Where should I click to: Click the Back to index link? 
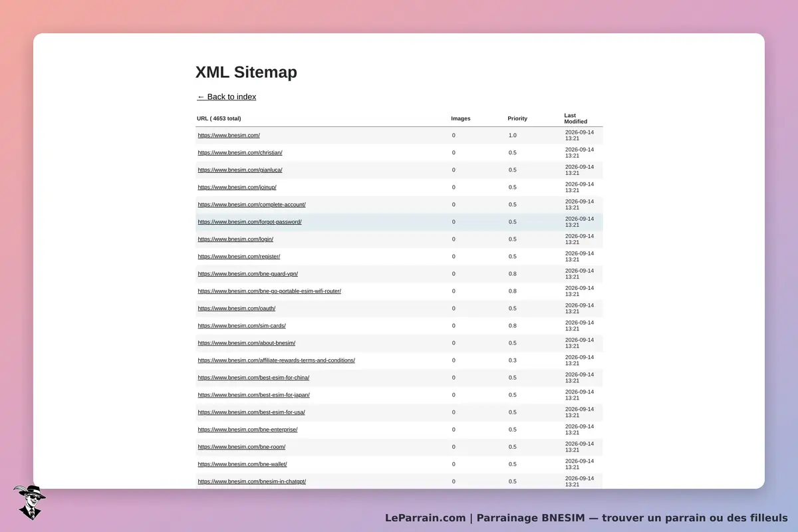pyautogui.click(x=227, y=97)
